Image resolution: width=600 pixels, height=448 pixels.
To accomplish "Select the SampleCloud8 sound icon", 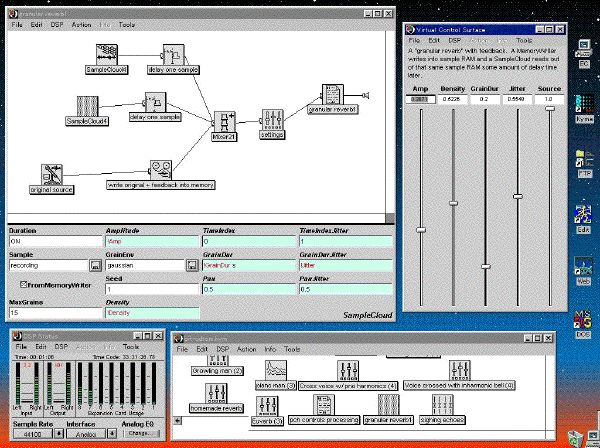I will coord(107,55).
